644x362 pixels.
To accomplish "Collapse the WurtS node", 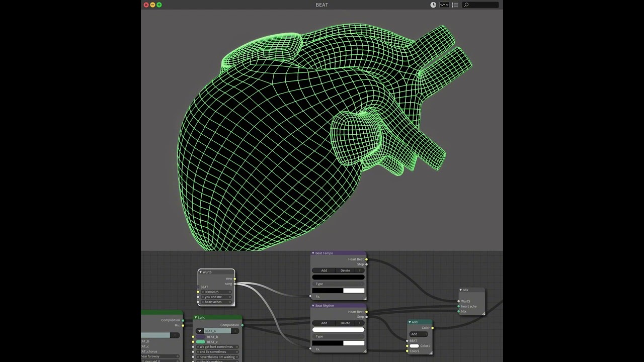I will pyautogui.click(x=200, y=272).
